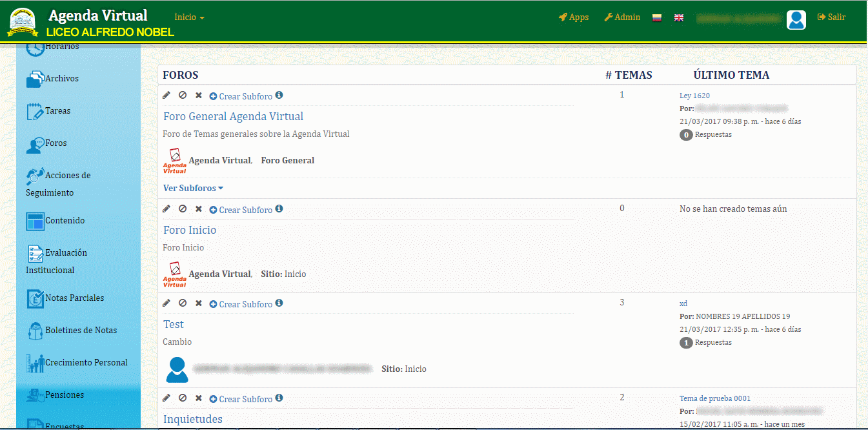Show info icon for Inquietudes subforo
Screen dimensions: 868x430
[279, 398]
